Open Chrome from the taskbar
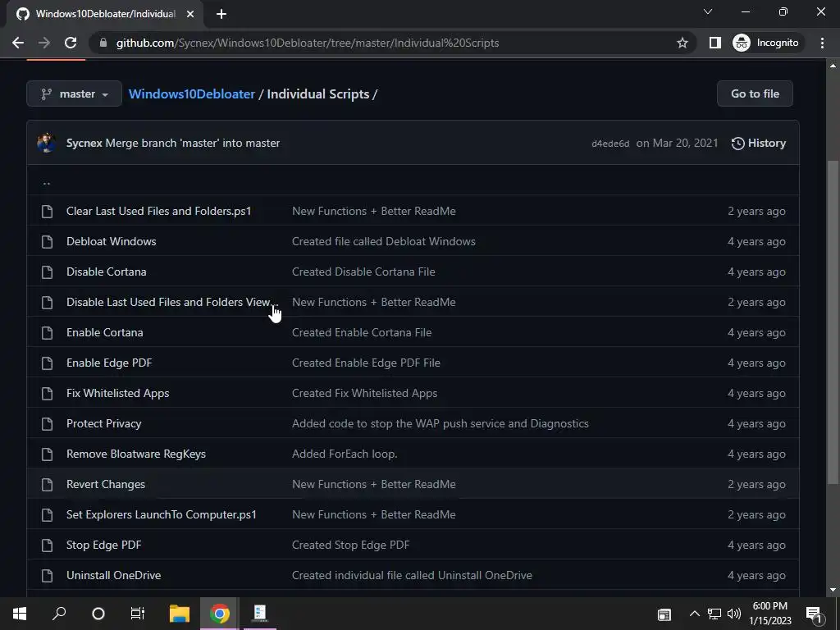Viewport: 840px width, 630px height. pos(219,614)
